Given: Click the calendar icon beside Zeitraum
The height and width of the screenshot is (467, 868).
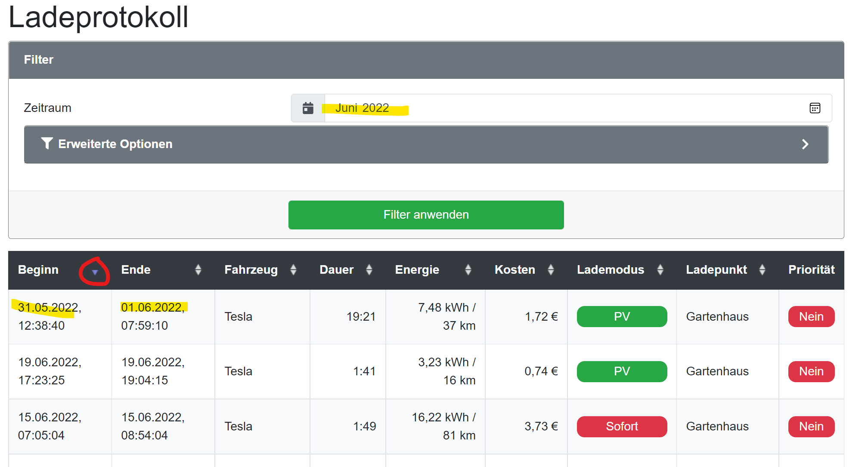Looking at the screenshot, I should click(x=308, y=108).
